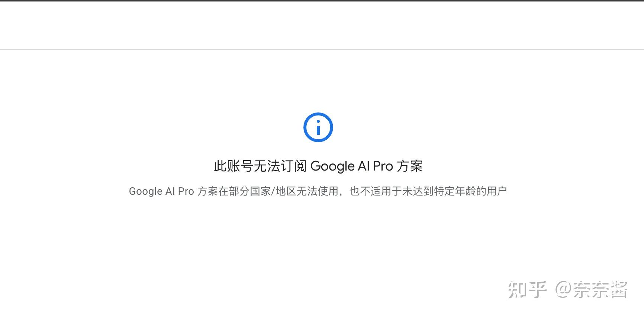This screenshot has width=644, height=315.
Task: Click the blue info circle icon
Action: pos(318,127)
